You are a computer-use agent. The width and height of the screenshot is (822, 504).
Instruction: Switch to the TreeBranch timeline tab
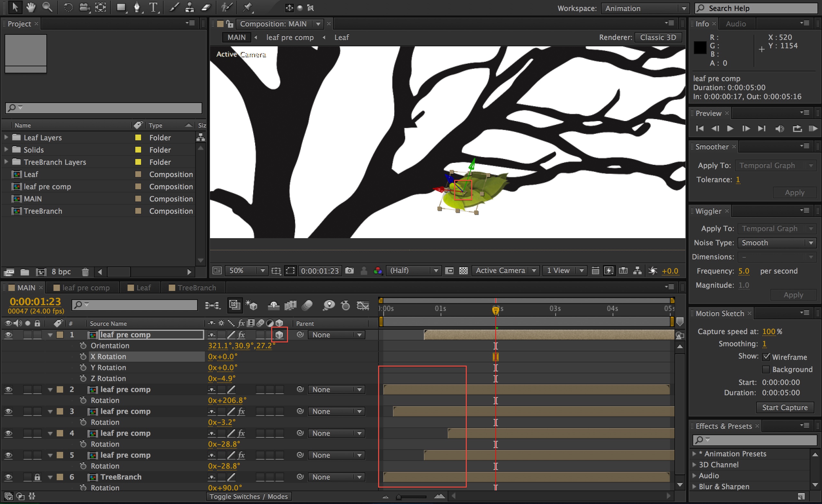pyautogui.click(x=196, y=288)
